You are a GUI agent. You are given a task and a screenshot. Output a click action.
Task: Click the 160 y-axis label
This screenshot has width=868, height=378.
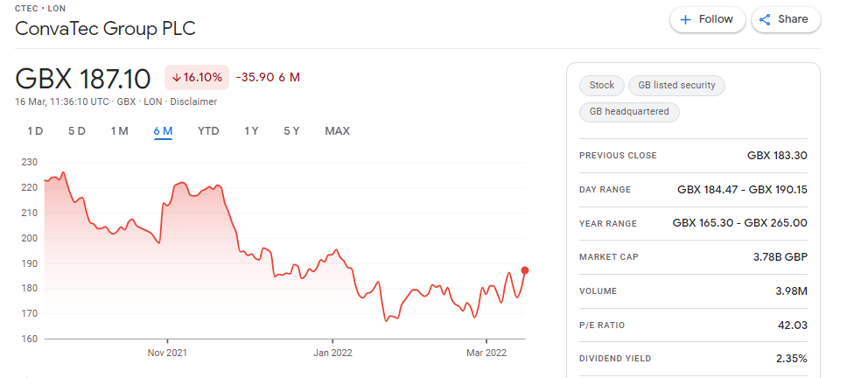pos(30,339)
